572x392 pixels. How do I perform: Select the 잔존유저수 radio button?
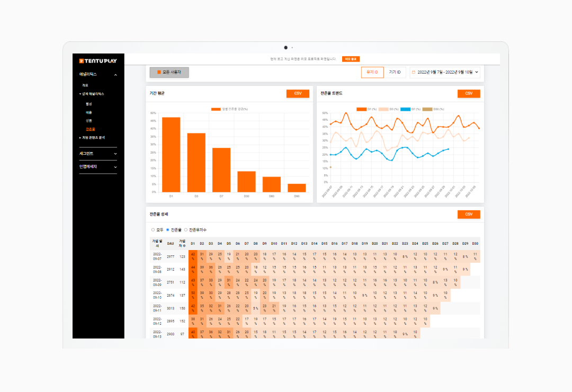(186, 229)
